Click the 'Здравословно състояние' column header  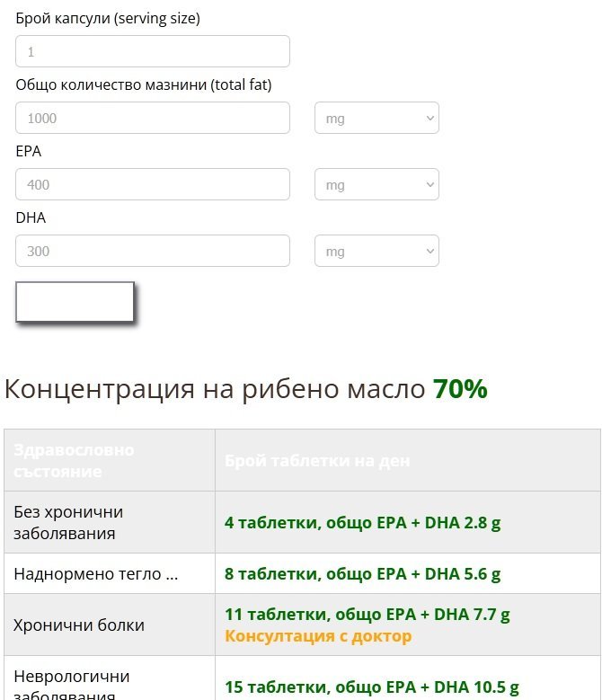[74, 460]
